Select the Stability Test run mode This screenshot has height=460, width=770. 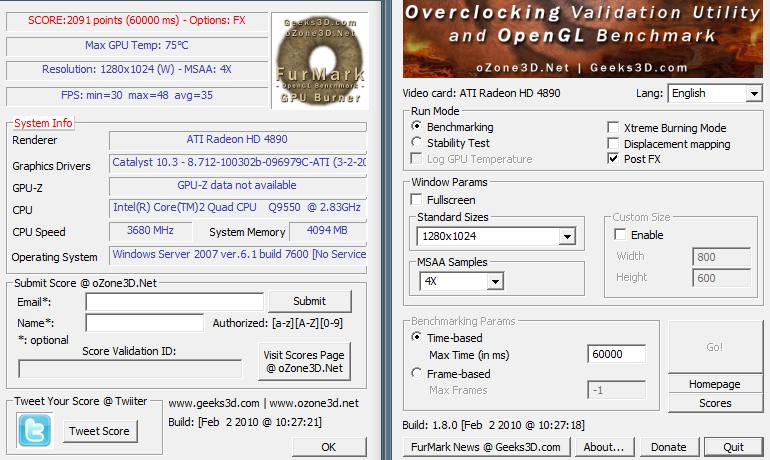pos(416,142)
